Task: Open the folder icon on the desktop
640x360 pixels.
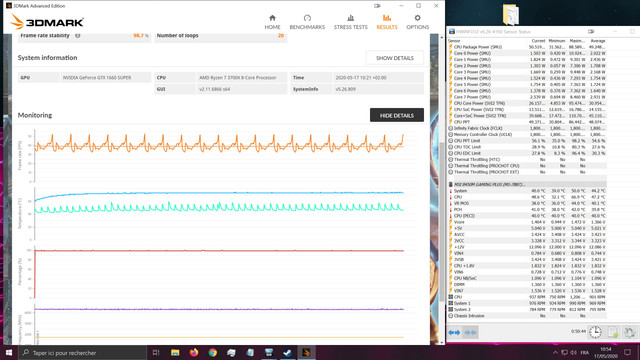Action: click(x=511, y=15)
